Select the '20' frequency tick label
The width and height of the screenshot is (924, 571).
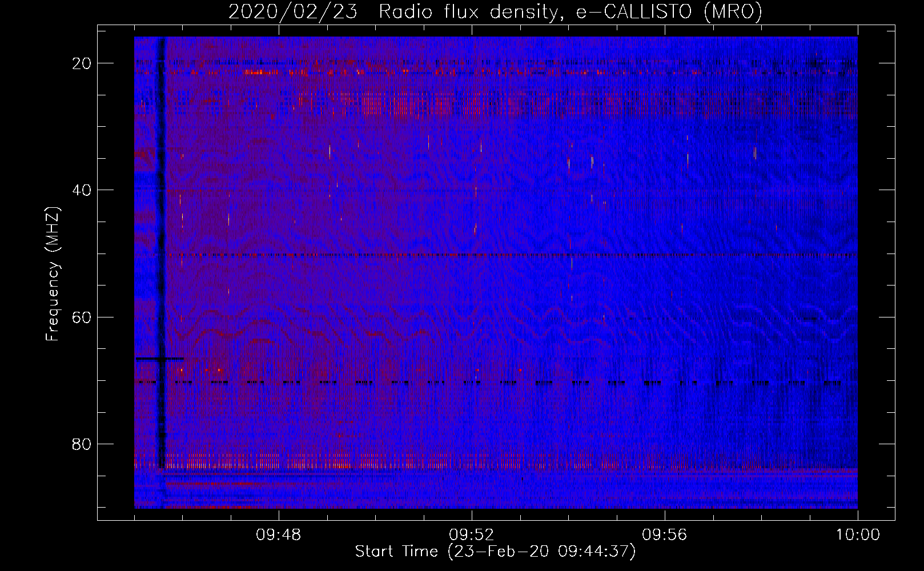[82, 63]
